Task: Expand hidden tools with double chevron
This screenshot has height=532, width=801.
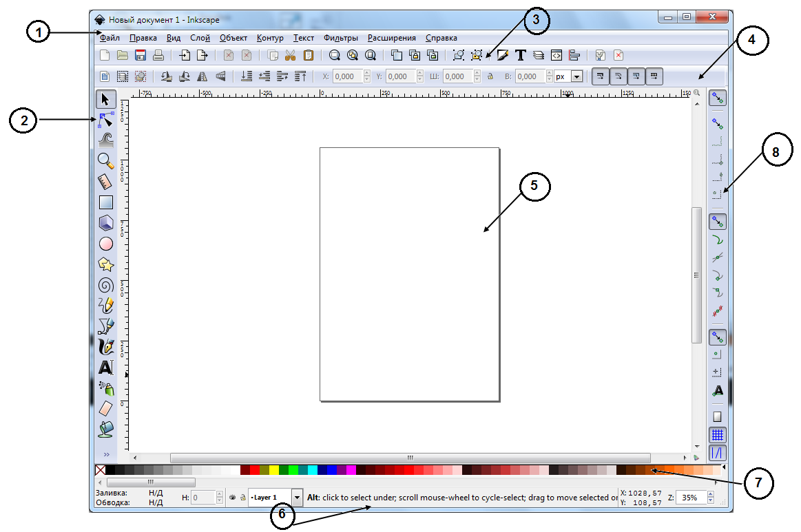Action: [x=107, y=455]
